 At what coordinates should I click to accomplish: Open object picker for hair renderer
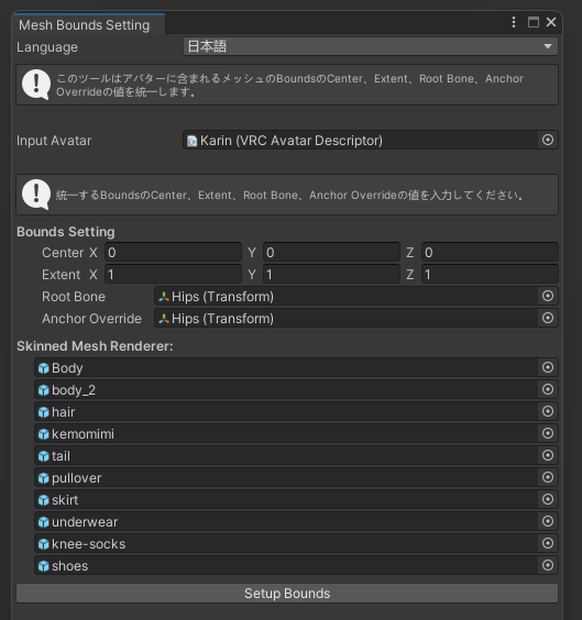point(548,412)
